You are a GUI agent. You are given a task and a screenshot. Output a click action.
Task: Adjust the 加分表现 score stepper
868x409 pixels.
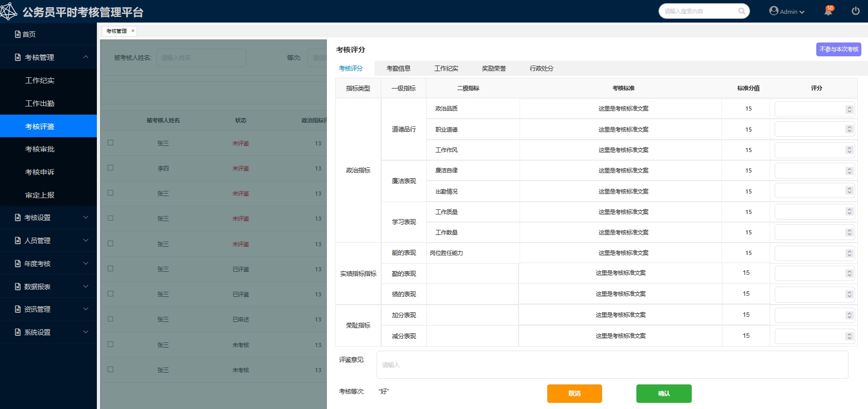click(x=849, y=315)
